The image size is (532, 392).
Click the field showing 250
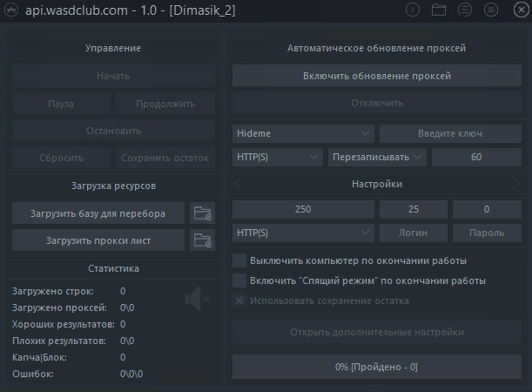[x=303, y=209]
